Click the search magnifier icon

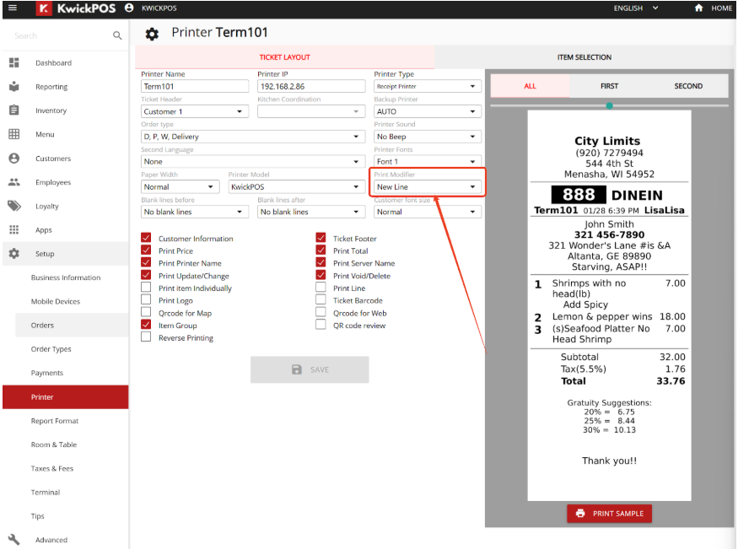point(117,35)
